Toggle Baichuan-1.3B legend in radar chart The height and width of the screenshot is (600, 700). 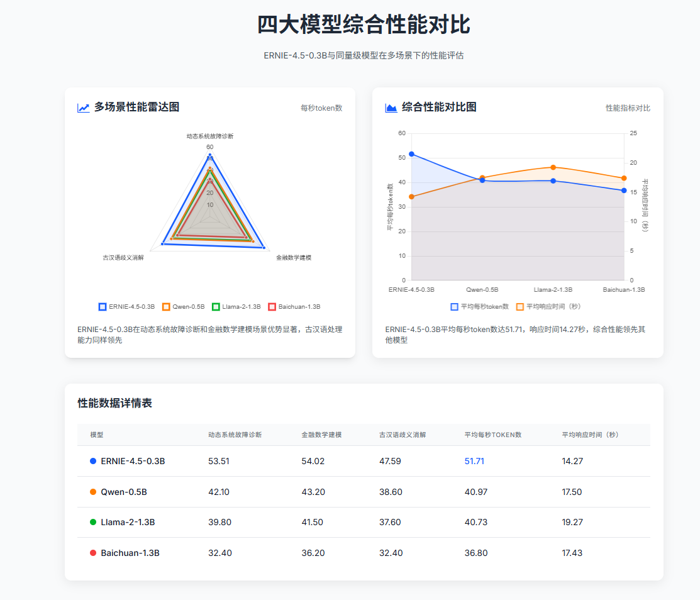point(294,307)
